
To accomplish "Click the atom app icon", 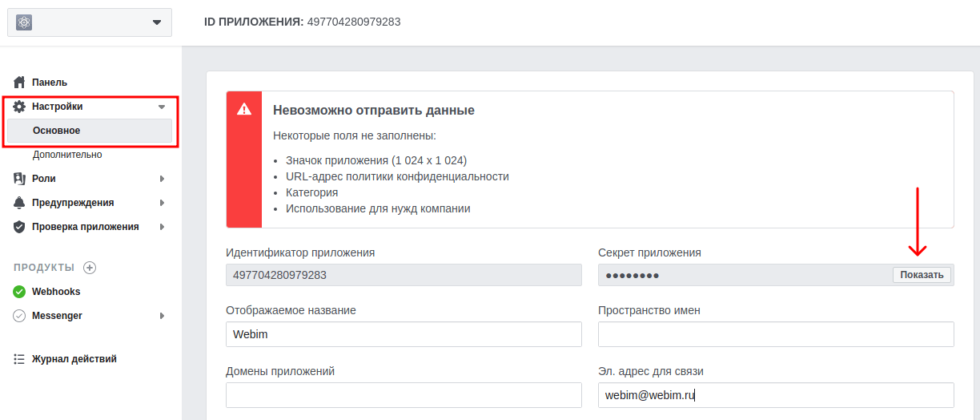I will click(x=23, y=22).
